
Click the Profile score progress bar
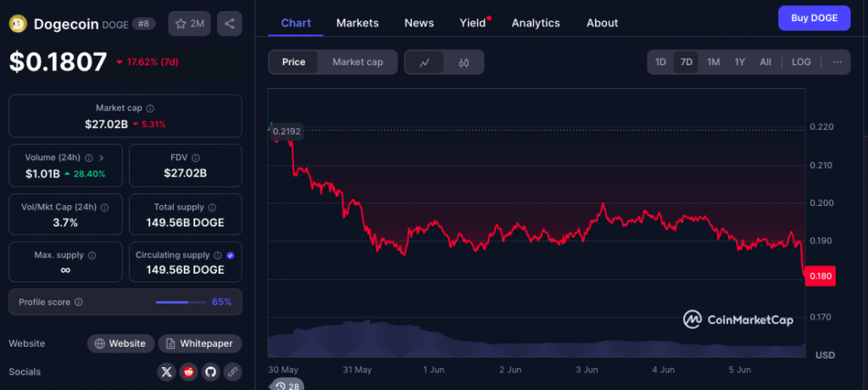181,302
